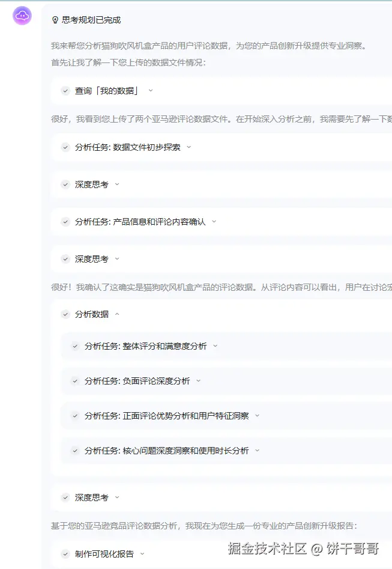Click check icon beside 分析数据
392x569 pixels.
(x=65, y=314)
